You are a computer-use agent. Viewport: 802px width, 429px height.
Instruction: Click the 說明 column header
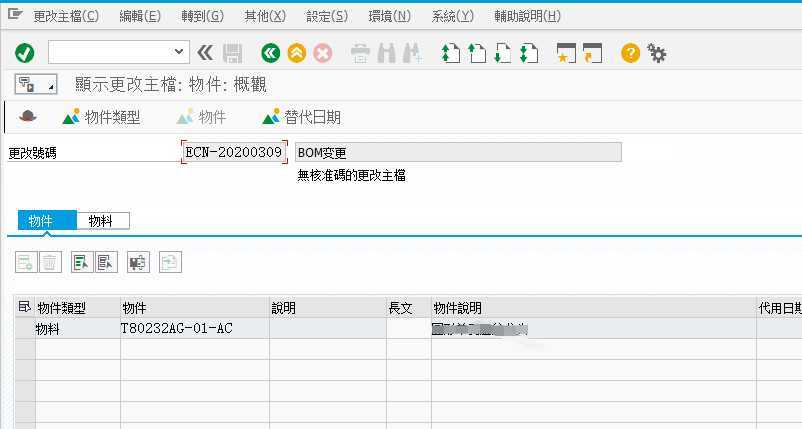[x=328, y=308]
